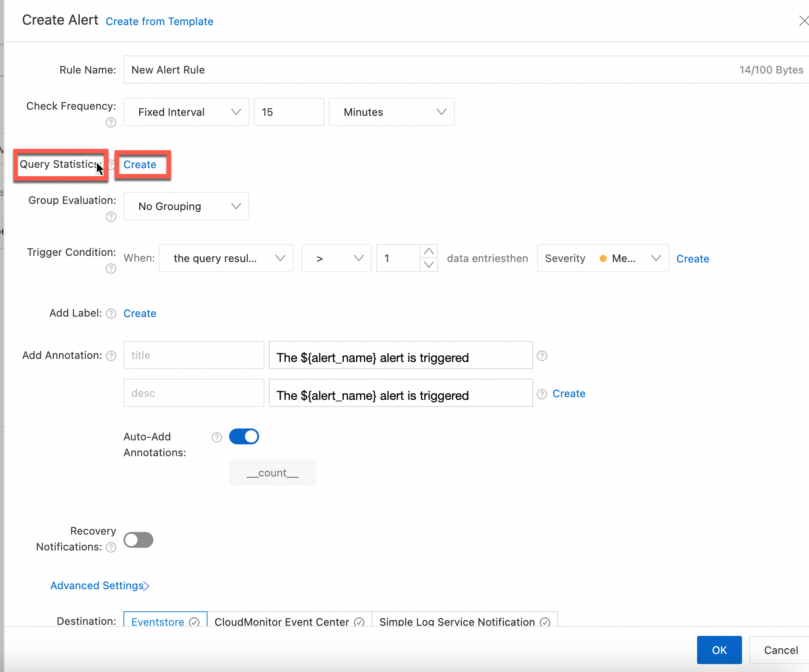
Task: Show help for Recovery Notifications
Action: click(111, 547)
